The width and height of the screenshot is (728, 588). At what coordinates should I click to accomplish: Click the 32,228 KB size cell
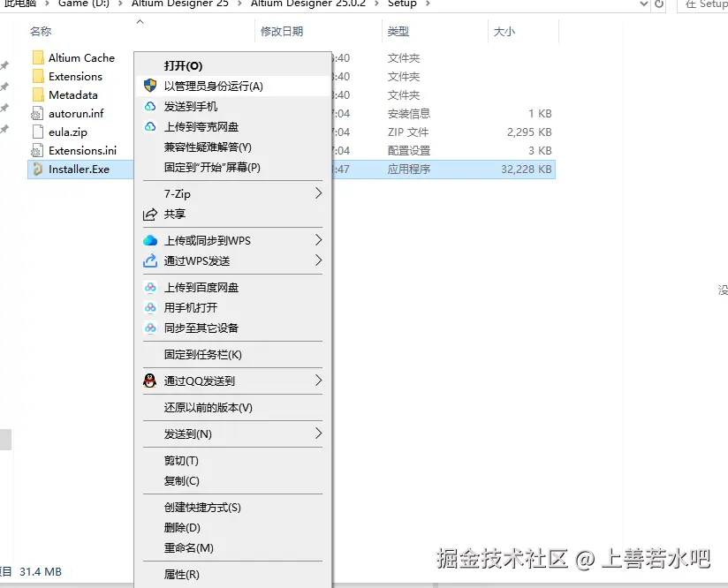click(527, 170)
